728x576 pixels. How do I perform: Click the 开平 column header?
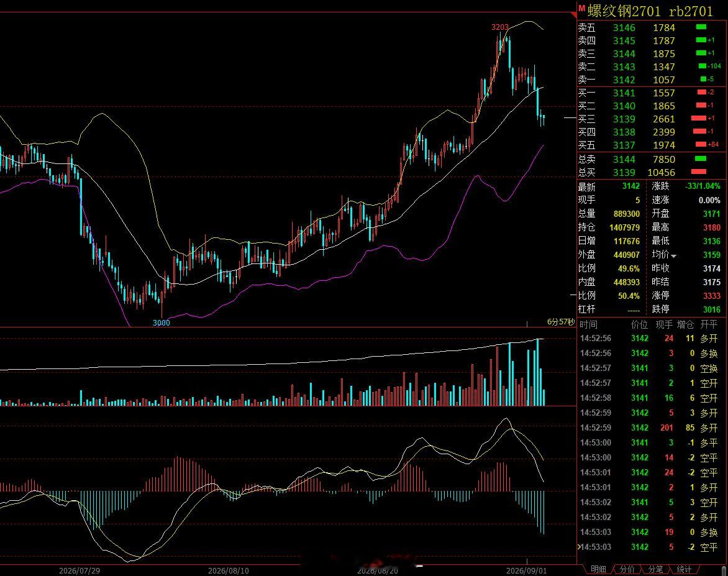tap(709, 325)
